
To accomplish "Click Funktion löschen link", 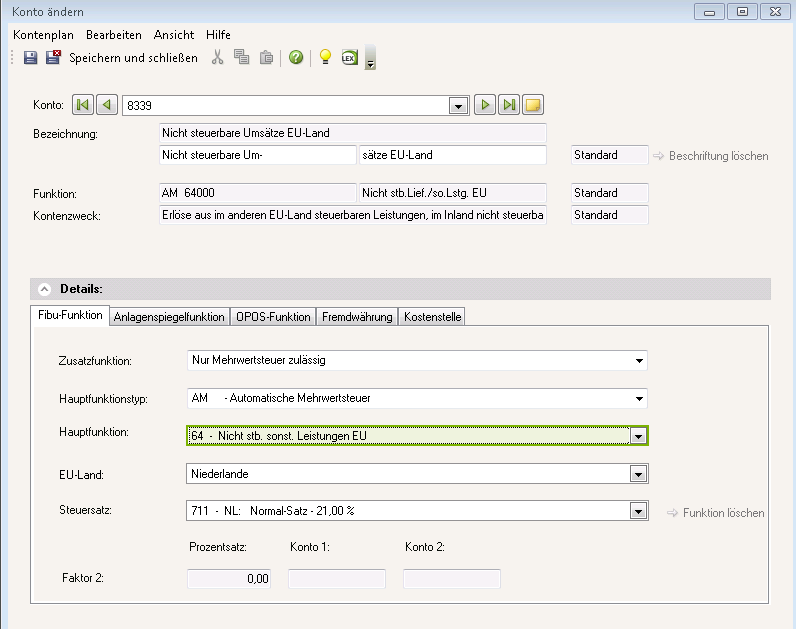I will 716,513.
